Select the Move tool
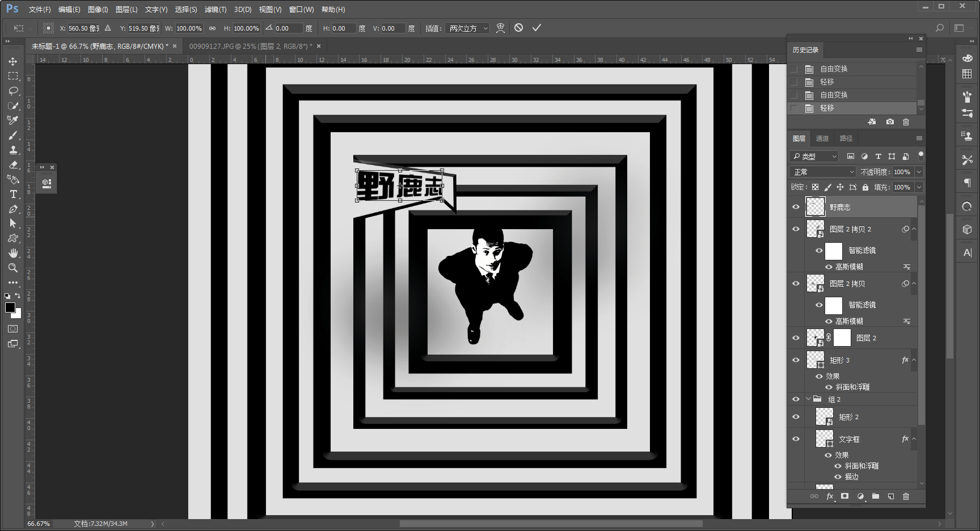This screenshot has height=531, width=980. [13, 61]
